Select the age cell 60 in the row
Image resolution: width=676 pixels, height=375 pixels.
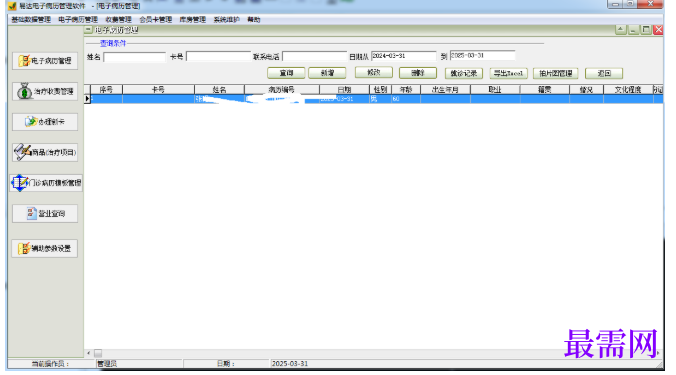(406, 99)
